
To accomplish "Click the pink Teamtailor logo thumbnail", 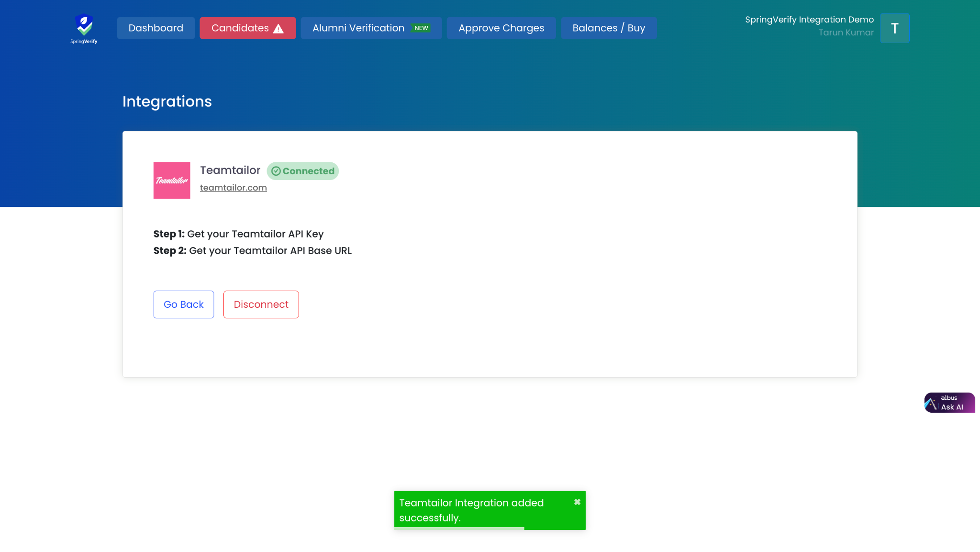I will [x=172, y=180].
